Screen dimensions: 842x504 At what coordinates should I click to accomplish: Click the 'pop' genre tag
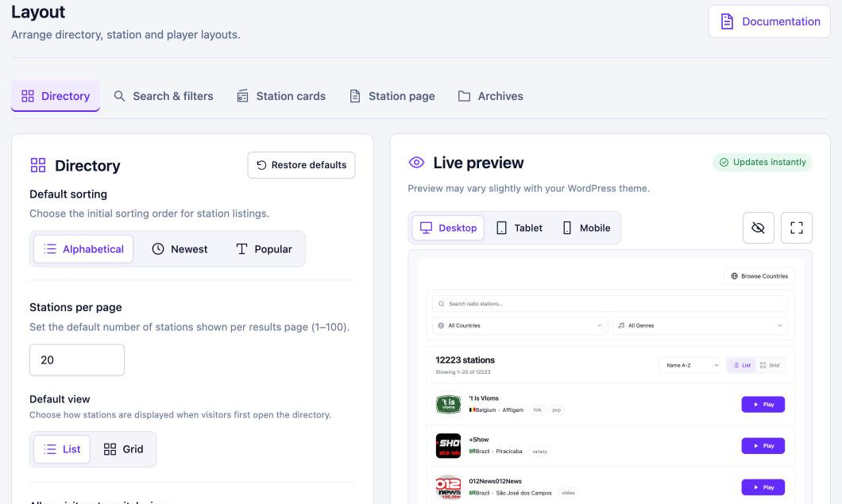point(556,410)
